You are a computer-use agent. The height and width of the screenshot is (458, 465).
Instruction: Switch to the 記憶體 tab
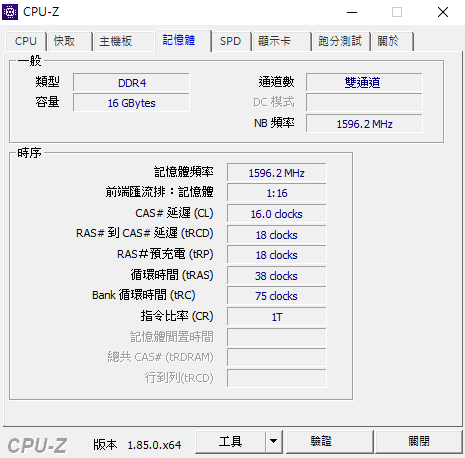pyautogui.click(x=183, y=40)
